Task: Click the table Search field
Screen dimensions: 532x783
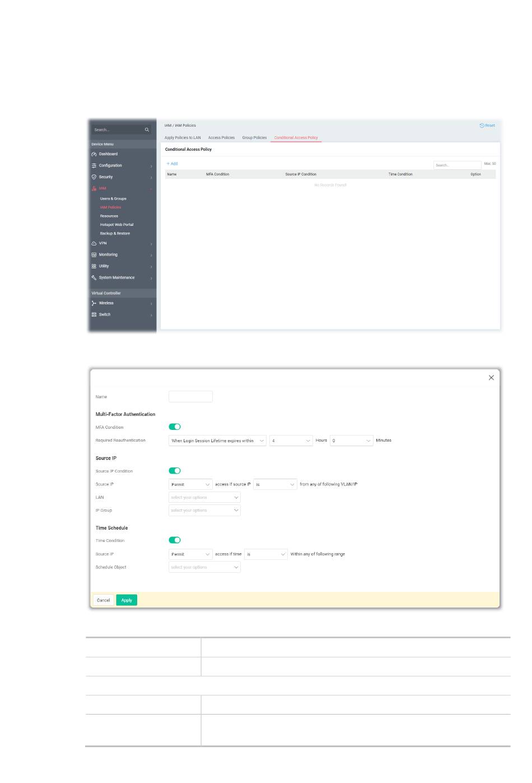Action: point(457,165)
